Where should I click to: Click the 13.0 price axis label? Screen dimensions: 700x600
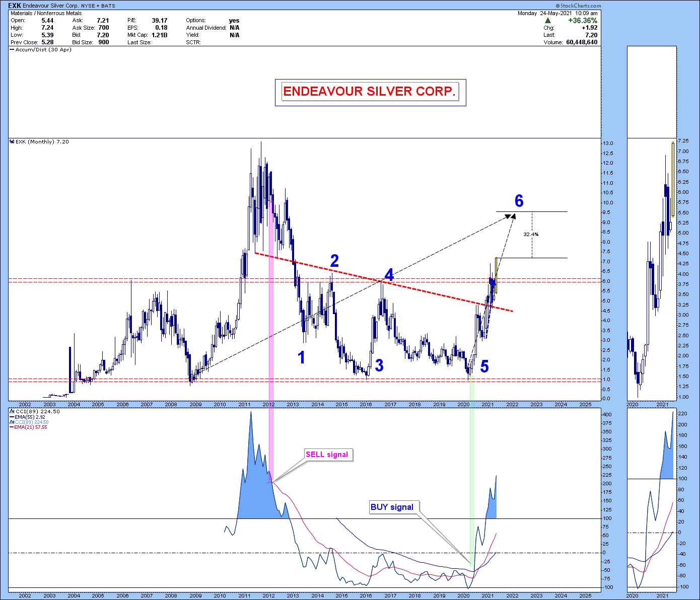click(608, 143)
